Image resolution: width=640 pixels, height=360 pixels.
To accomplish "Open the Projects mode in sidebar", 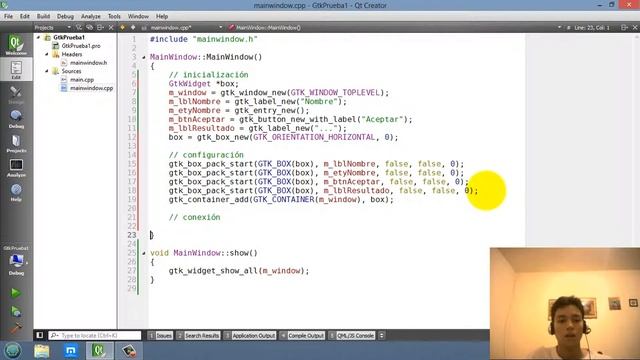I will click(16, 143).
